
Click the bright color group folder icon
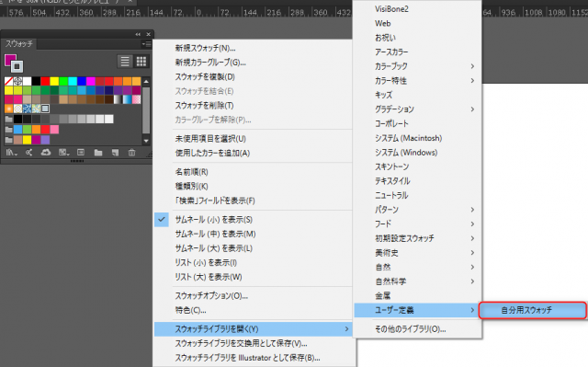[8, 130]
